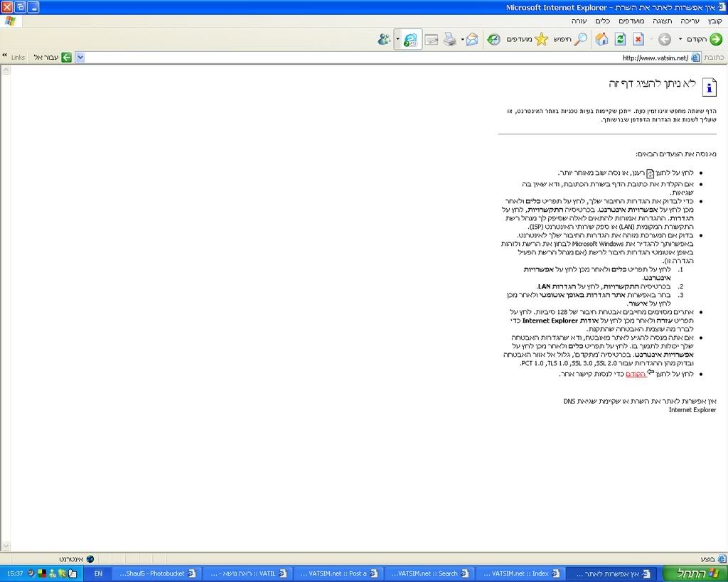Open the קובץ (File) menu
This screenshot has width=728, height=582.
point(714,21)
